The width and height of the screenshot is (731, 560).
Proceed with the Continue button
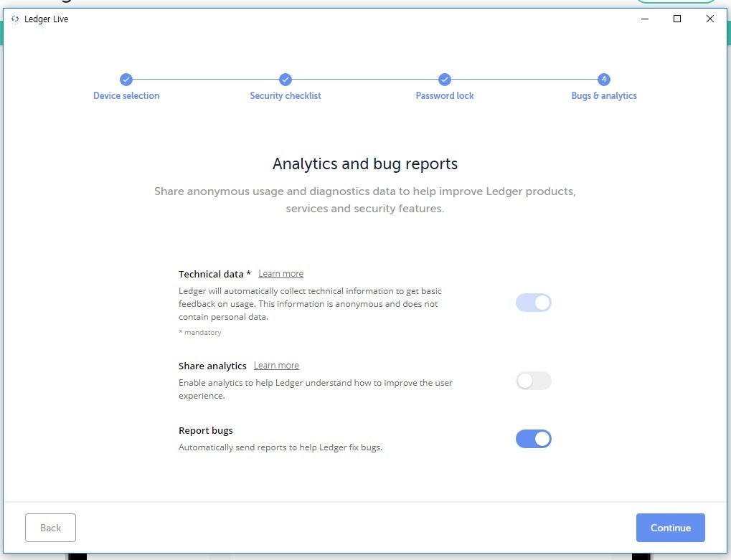click(x=671, y=528)
